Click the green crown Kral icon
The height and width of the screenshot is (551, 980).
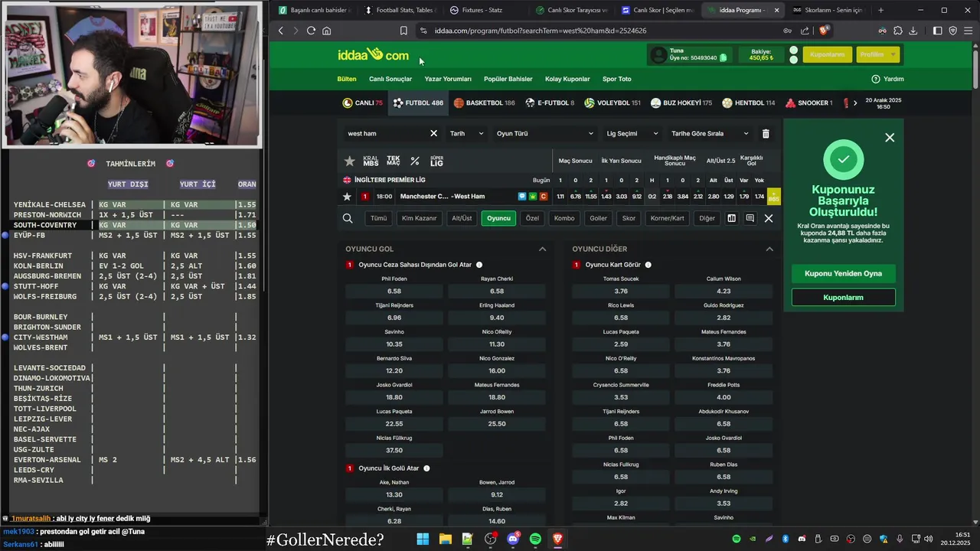[533, 197]
